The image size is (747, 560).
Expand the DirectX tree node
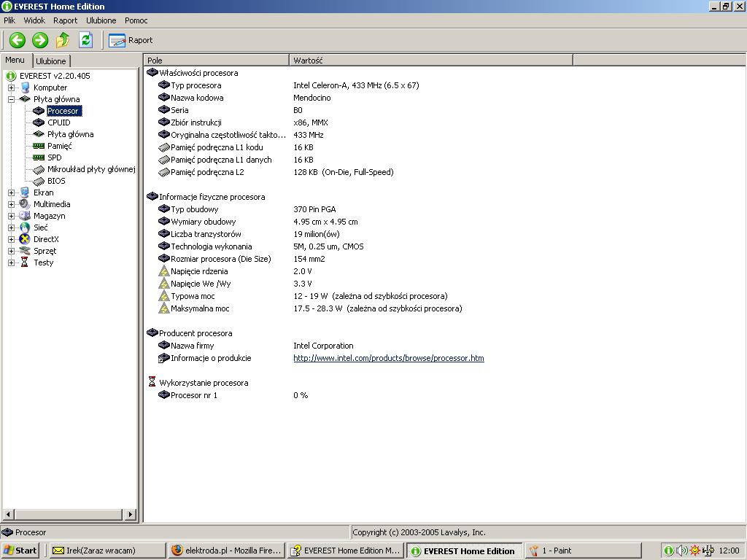click(x=11, y=239)
